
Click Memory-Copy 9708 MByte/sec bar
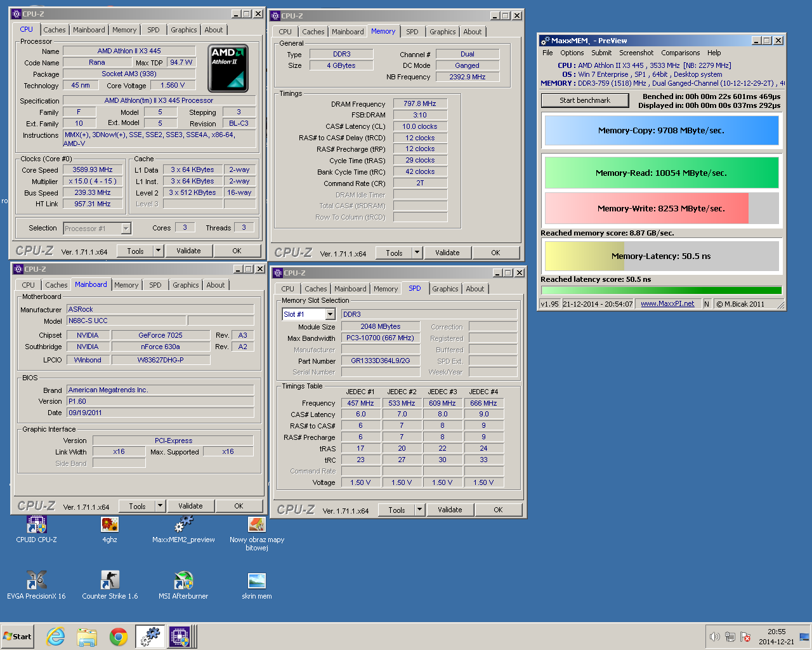pyautogui.click(x=661, y=130)
